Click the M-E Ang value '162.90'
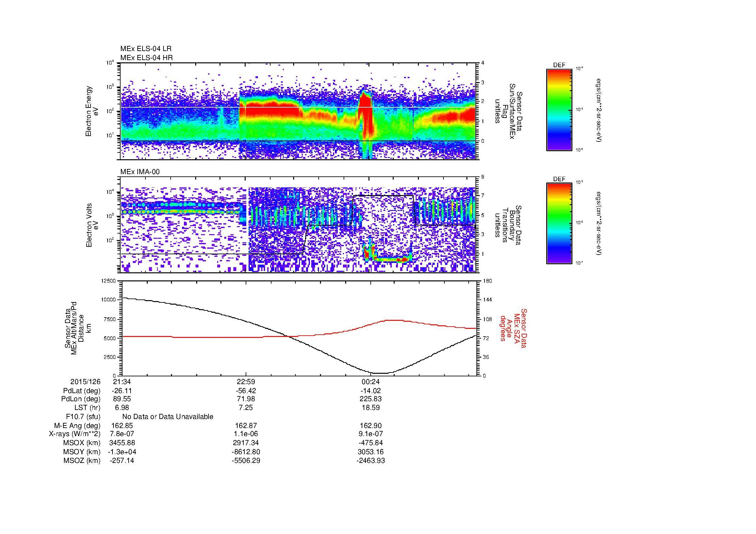The height and width of the screenshot is (534, 756). [370, 426]
